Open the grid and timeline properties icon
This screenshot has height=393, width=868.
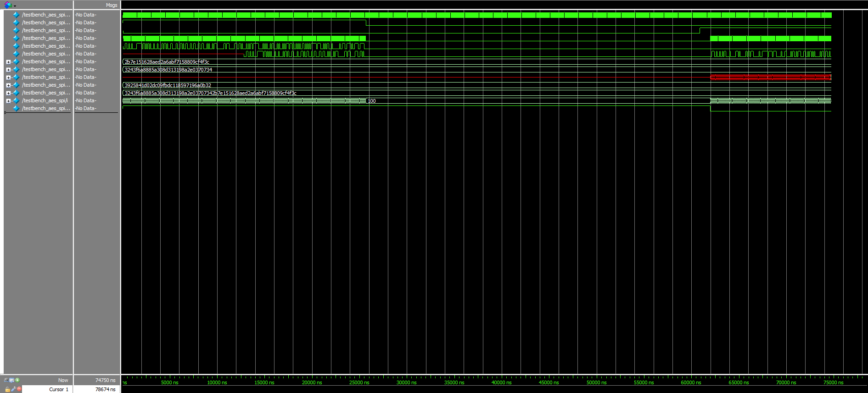click(x=12, y=380)
